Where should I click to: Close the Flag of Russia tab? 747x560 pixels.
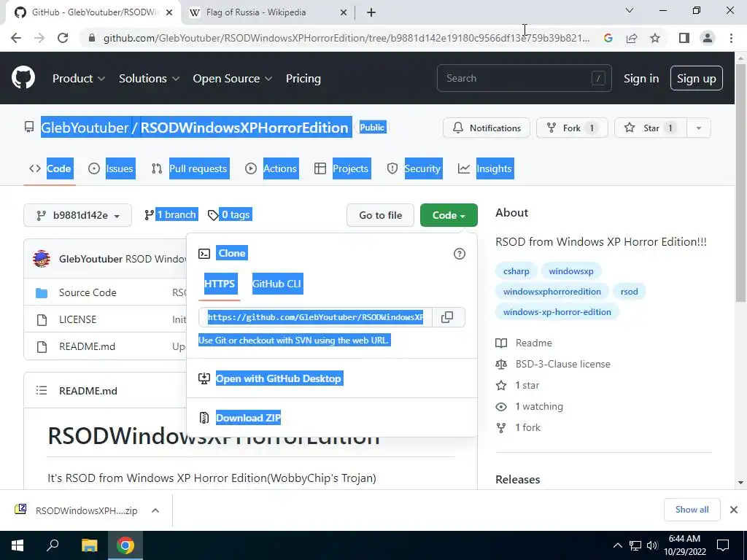(x=344, y=13)
